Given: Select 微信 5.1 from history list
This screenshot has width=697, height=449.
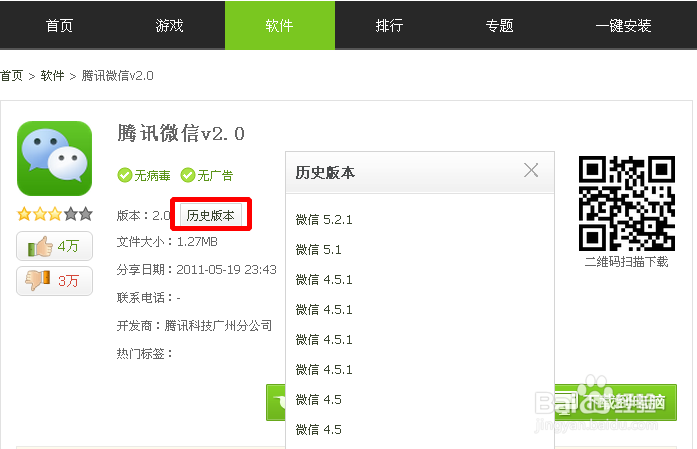Looking at the screenshot, I should click(x=319, y=249).
